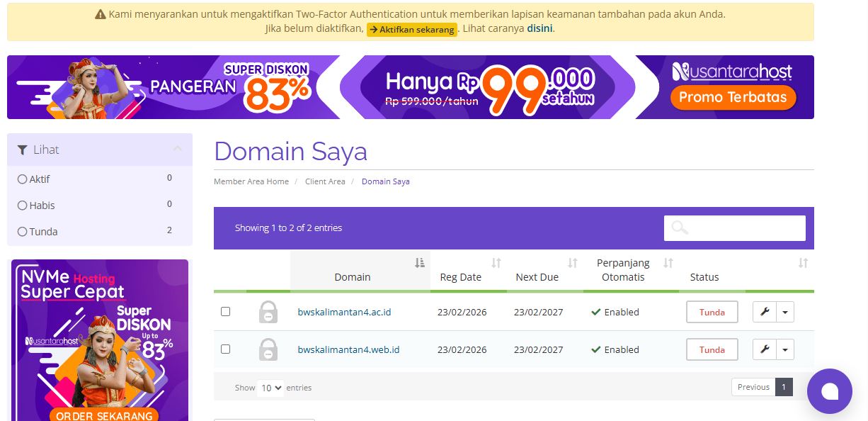
Task: Click the warning triangle icon in alert
Action: coord(101,14)
